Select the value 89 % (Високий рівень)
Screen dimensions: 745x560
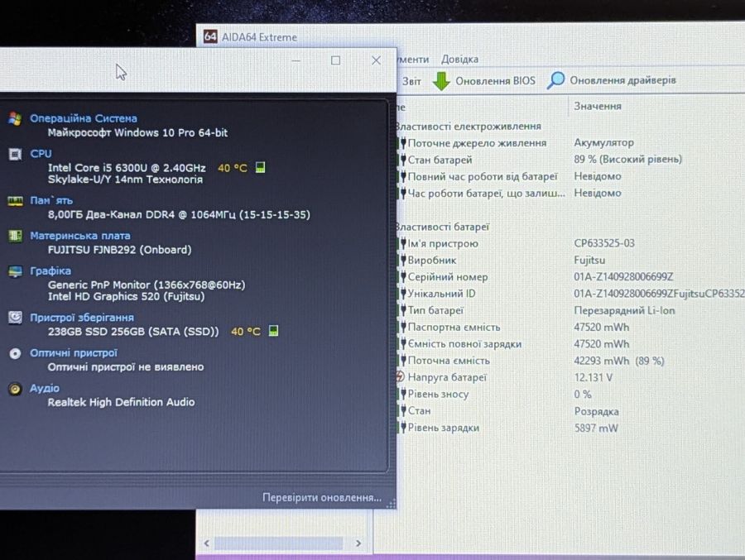[627, 159]
